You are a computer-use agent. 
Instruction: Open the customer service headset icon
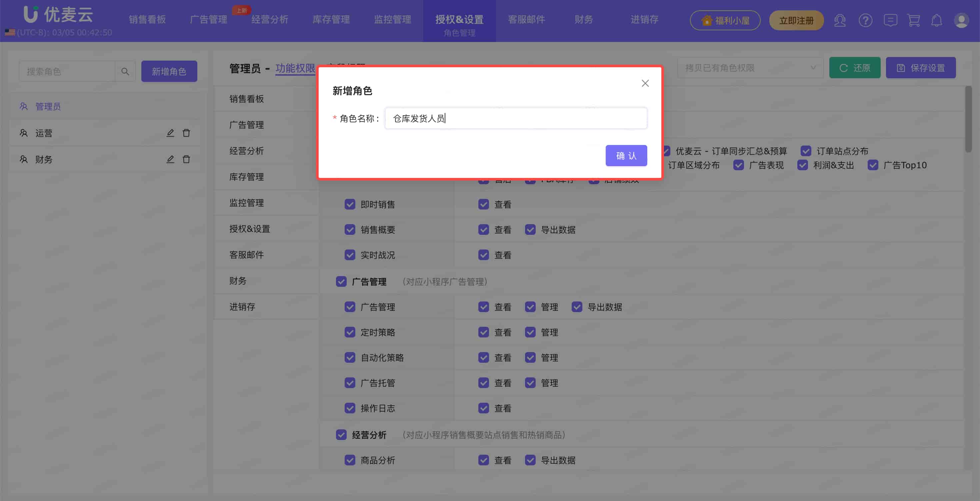tap(840, 20)
